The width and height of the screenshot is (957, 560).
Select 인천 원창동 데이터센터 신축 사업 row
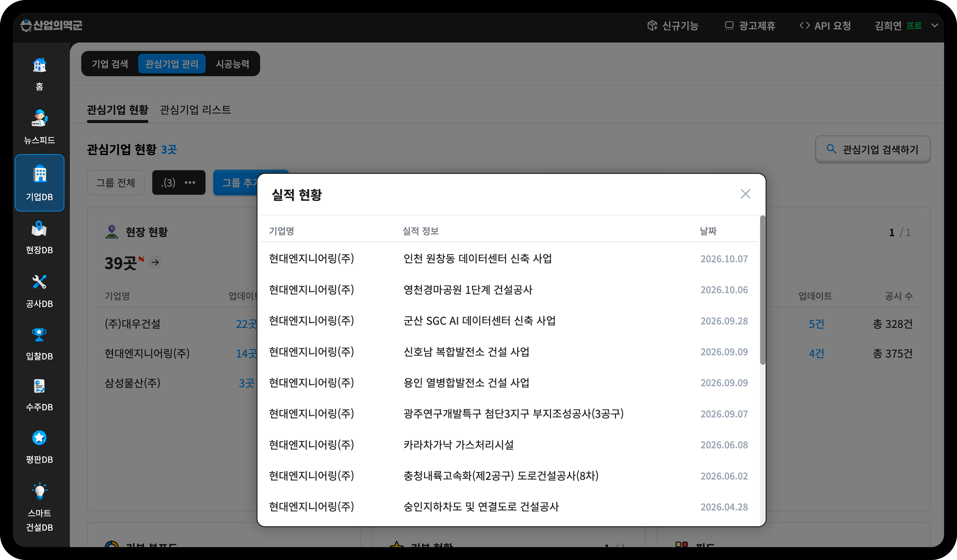[x=509, y=259]
